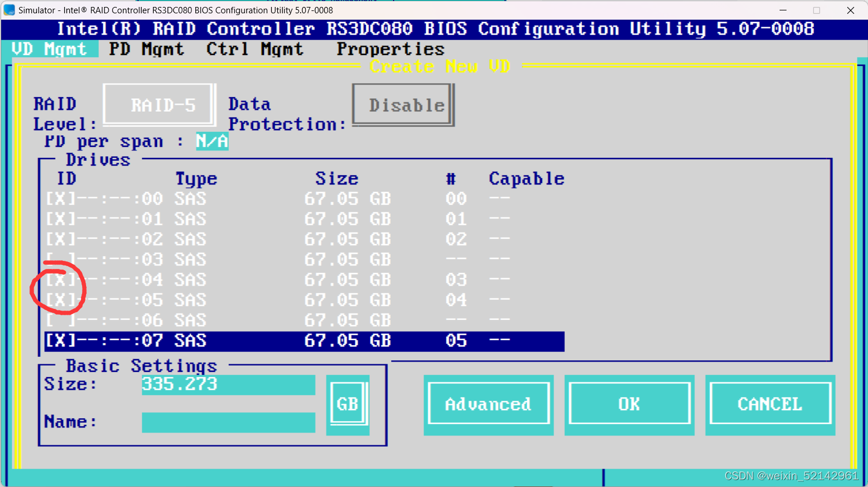Uncheck drive 04 checkbox

click(61, 280)
